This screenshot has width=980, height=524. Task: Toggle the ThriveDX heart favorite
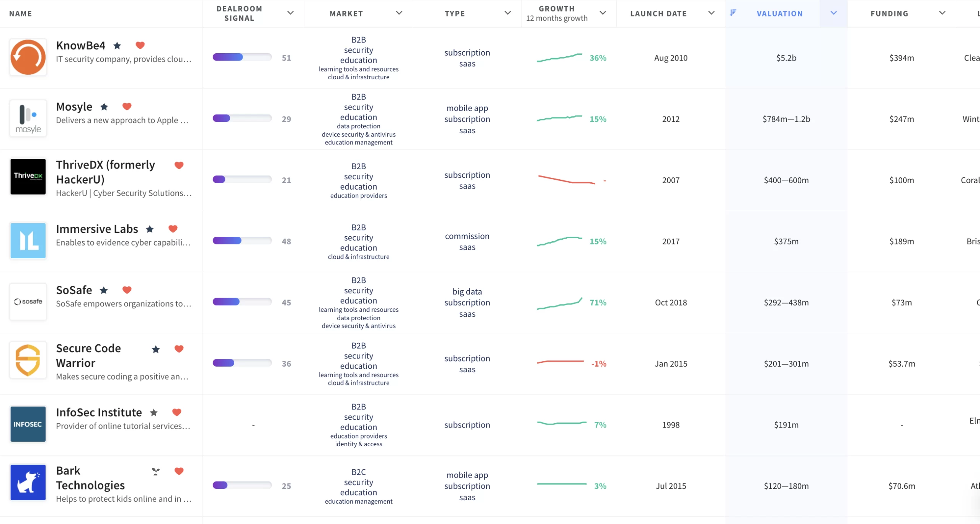[x=179, y=165]
